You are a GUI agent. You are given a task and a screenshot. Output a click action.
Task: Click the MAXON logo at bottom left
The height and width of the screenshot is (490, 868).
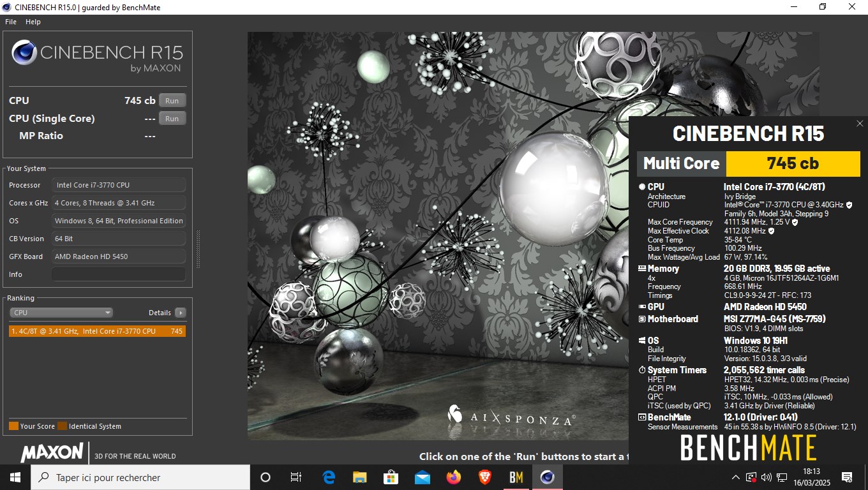tap(52, 453)
